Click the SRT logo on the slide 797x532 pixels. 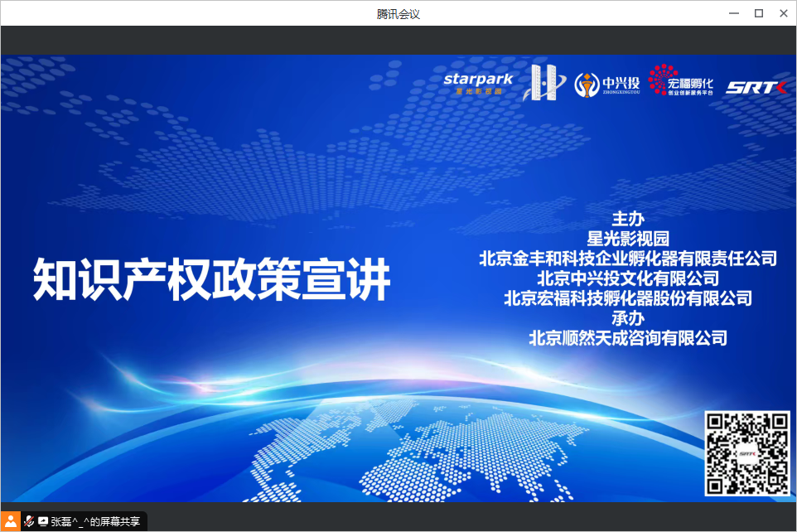coord(756,88)
